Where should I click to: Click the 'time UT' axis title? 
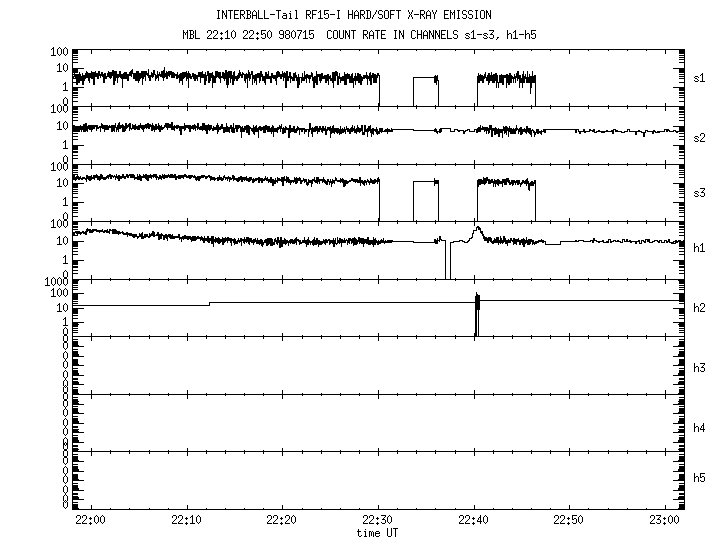pos(378,533)
